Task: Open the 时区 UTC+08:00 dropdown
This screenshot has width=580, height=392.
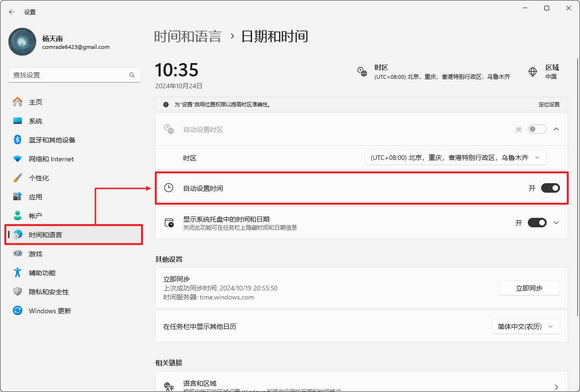Action: pyautogui.click(x=456, y=158)
